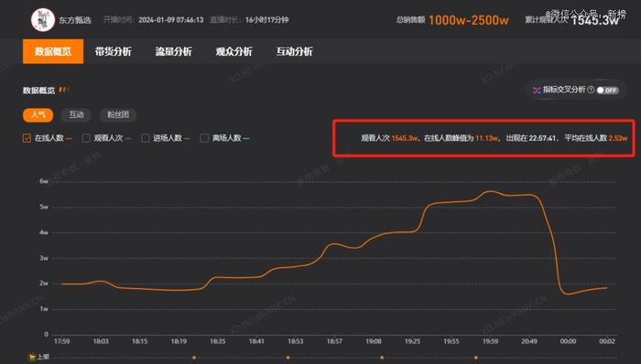Click the 17:59 x-axis label
The height and width of the screenshot is (364, 641).
tap(61, 341)
